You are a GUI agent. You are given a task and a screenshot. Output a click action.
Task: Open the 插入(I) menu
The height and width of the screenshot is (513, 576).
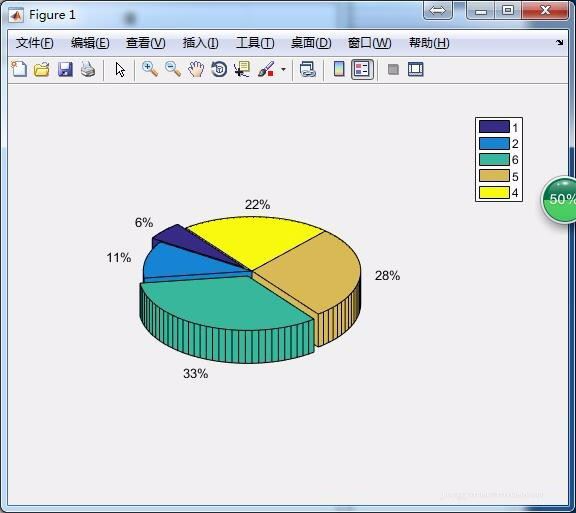pyautogui.click(x=201, y=43)
